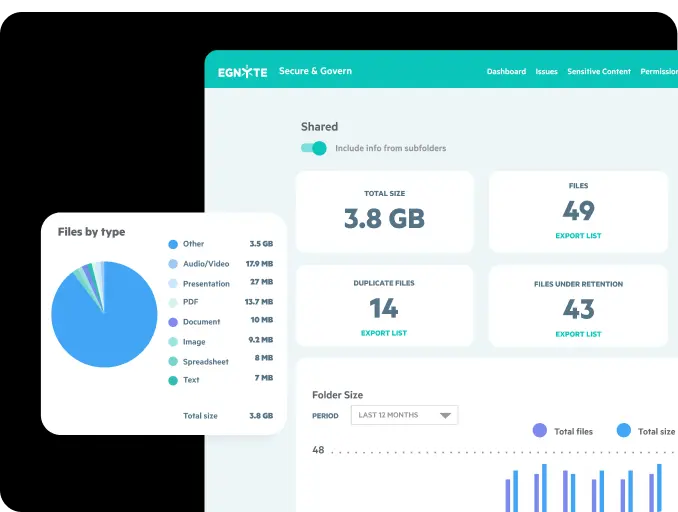Click the 48 axis label
The width and height of the screenshot is (678, 512).
(x=318, y=450)
